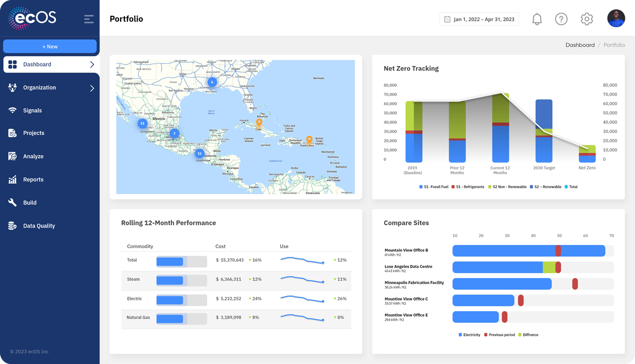635x364 pixels.
Task: Open settings via the gear icon
Action: [586, 19]
